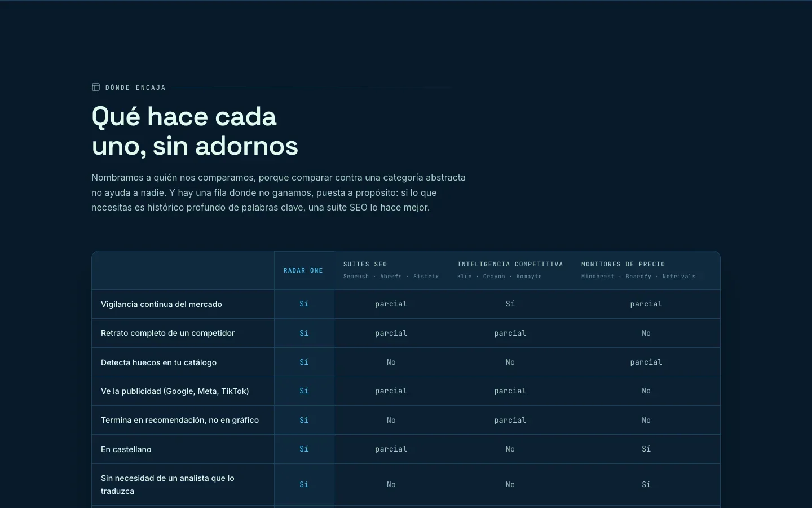Click the "Termina en recomendación, no en gráfico" label
812x508 pixels.
click(180, 420)
